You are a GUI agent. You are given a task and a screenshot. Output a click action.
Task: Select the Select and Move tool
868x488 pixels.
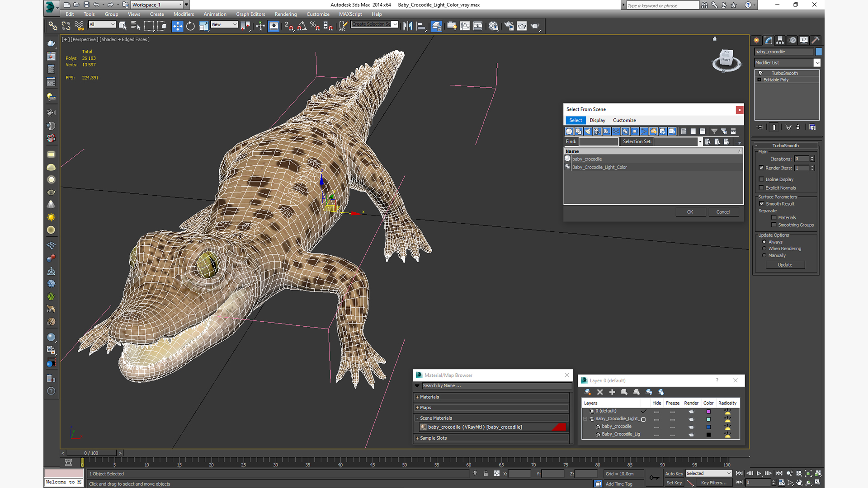click(x=178, y=26)
